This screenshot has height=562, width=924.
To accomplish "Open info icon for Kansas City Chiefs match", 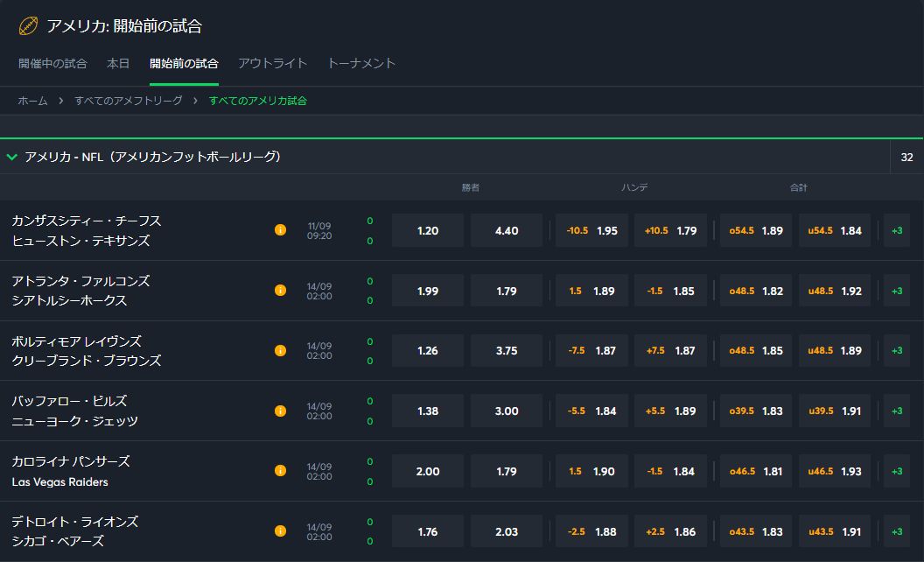I will pyautogui.click(x=280, y=230).
